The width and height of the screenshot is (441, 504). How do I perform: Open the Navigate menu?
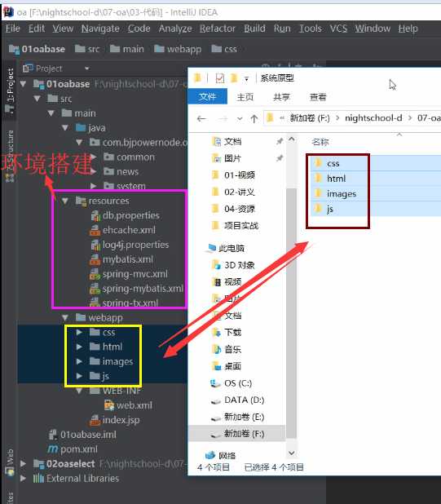coord(100,29)
